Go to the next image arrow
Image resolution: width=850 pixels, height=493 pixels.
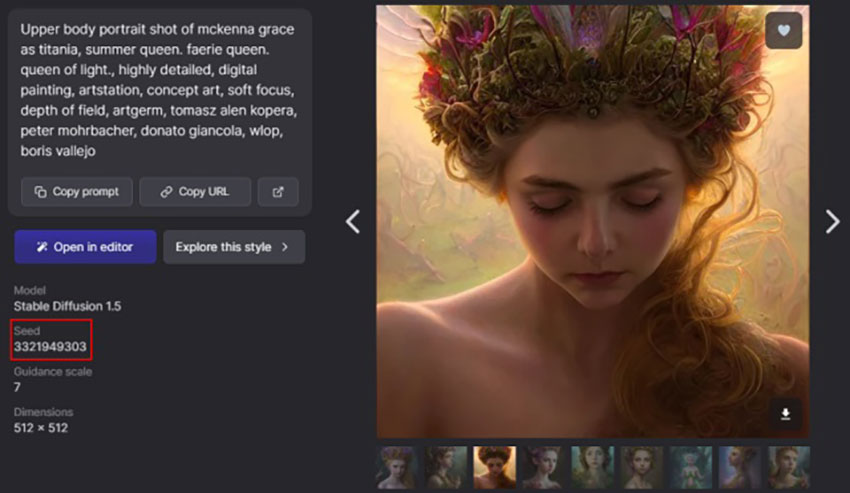[832, 221]
